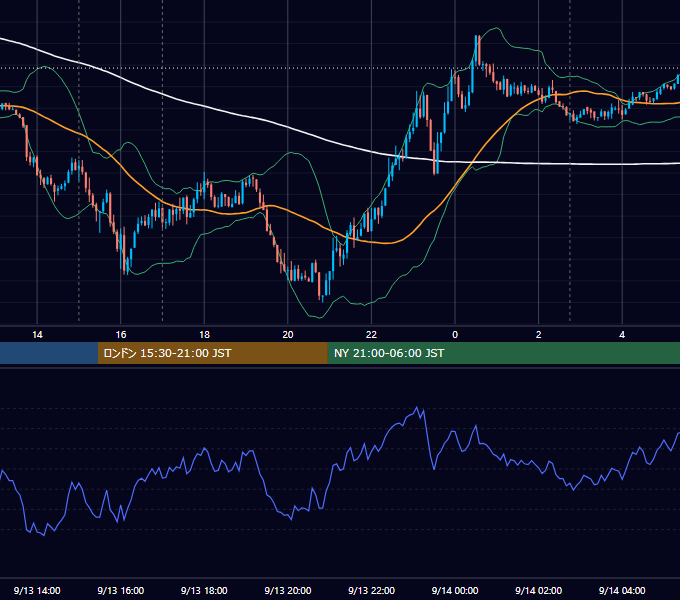Click the 4 hour axis label

pos(622,335)
